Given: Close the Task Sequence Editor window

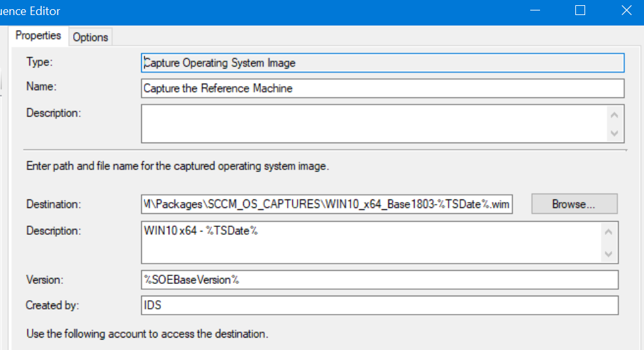Looking at the screenshot, I should pyautogui.click(x=626, y=10).
